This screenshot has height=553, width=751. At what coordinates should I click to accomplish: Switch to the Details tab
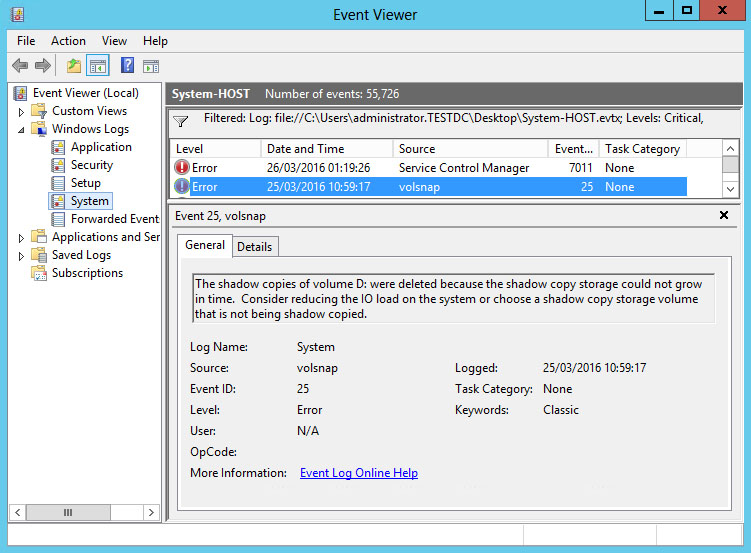(254, 246)
